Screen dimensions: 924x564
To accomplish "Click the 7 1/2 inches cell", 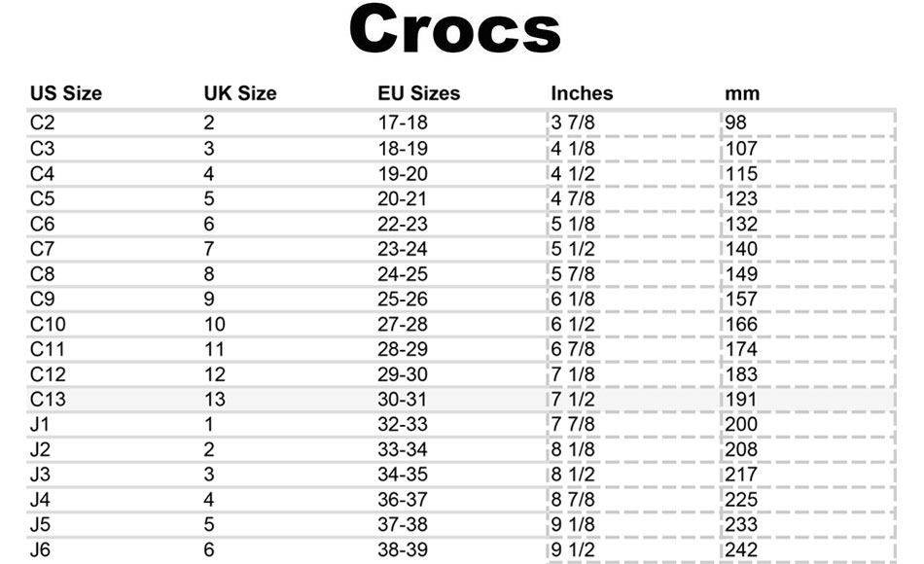I will 573,399.
